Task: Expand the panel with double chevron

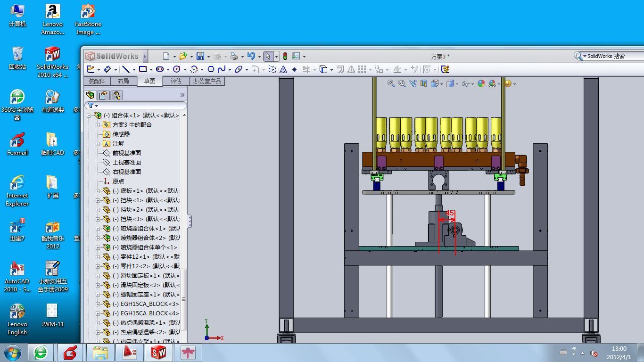Action: tap(182, 95)
